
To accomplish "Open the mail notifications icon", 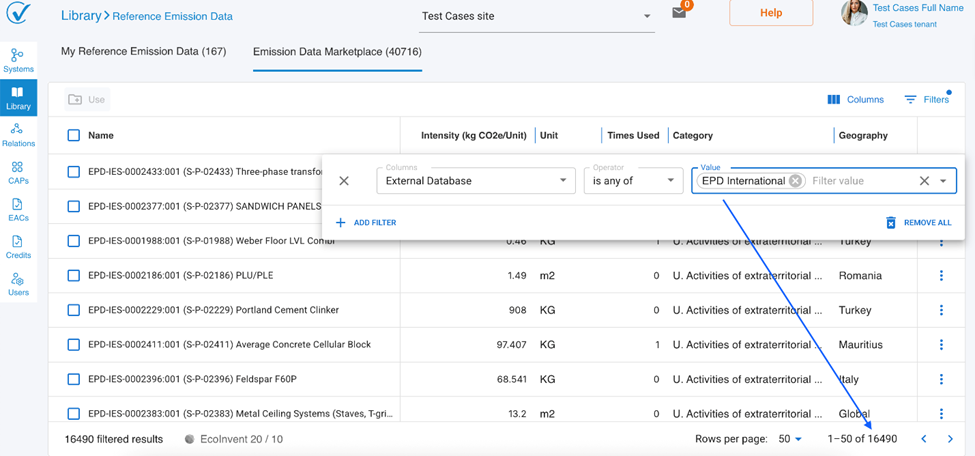I will coord(679,14).
